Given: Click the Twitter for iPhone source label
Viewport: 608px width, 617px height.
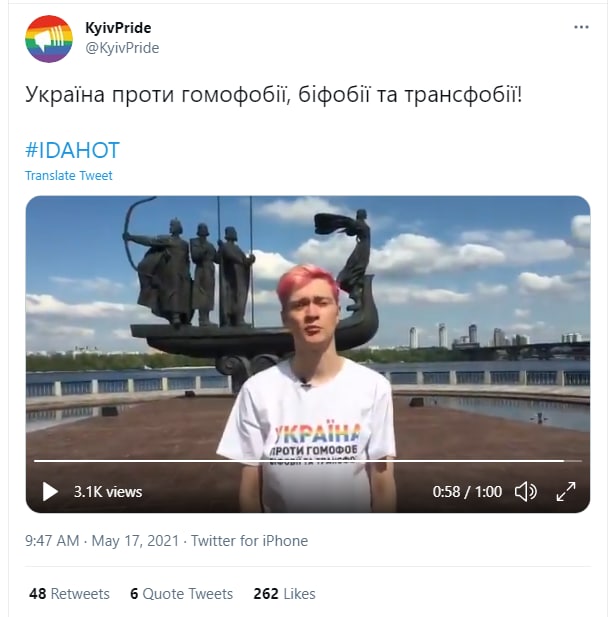Looking at the screenshot, I should pyautogui.click(x=249, y=541).
